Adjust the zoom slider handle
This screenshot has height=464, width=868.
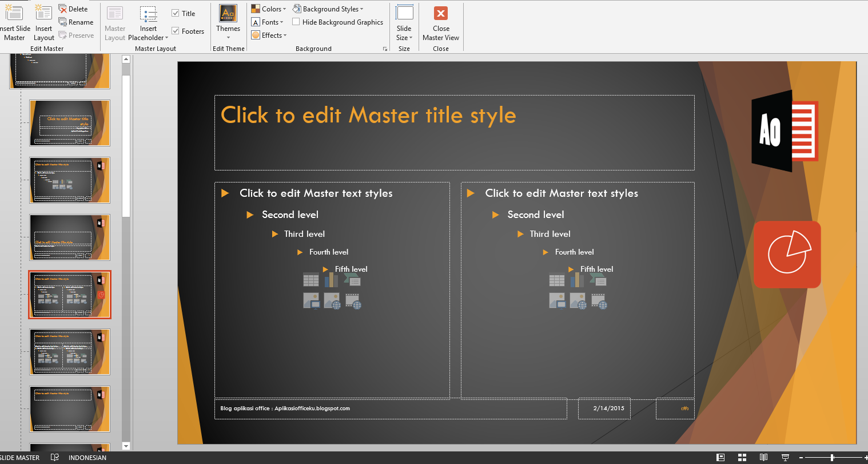[x=832, y=458]
